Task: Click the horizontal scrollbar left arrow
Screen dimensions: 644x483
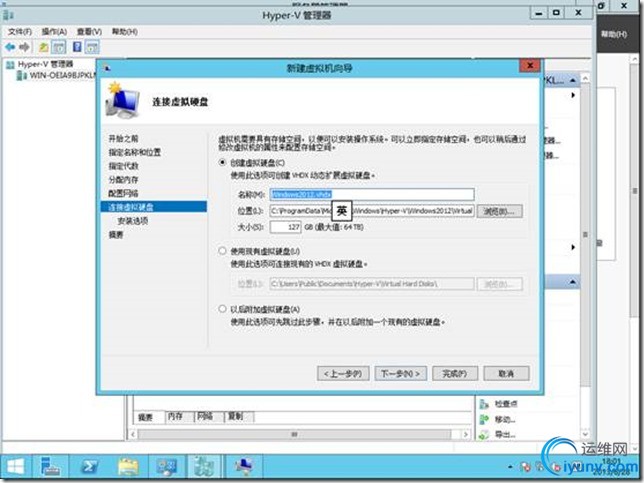Action: tap(133, 434)
